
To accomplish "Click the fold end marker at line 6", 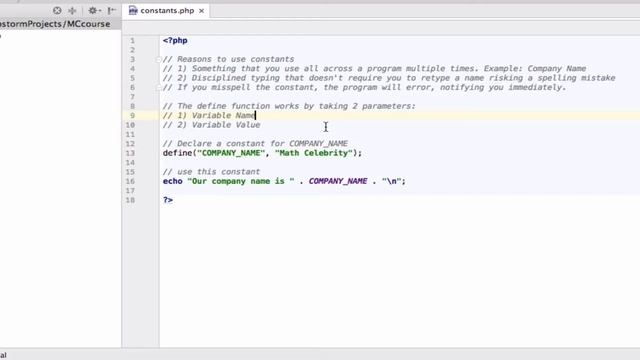I will point(158,87).
